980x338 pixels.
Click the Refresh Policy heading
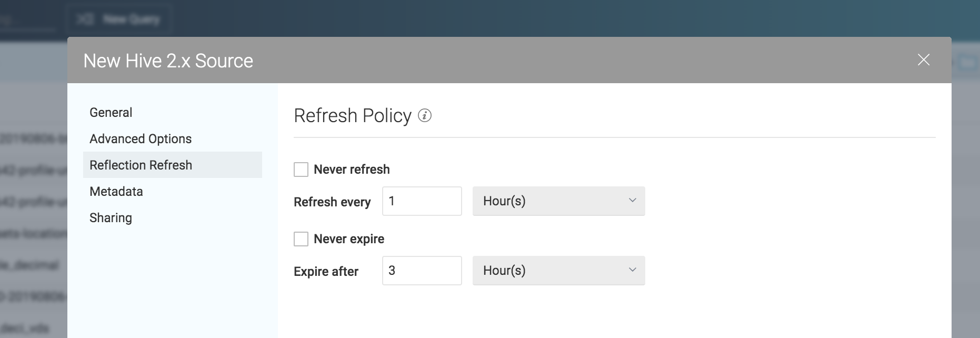[x=353, y=116]
